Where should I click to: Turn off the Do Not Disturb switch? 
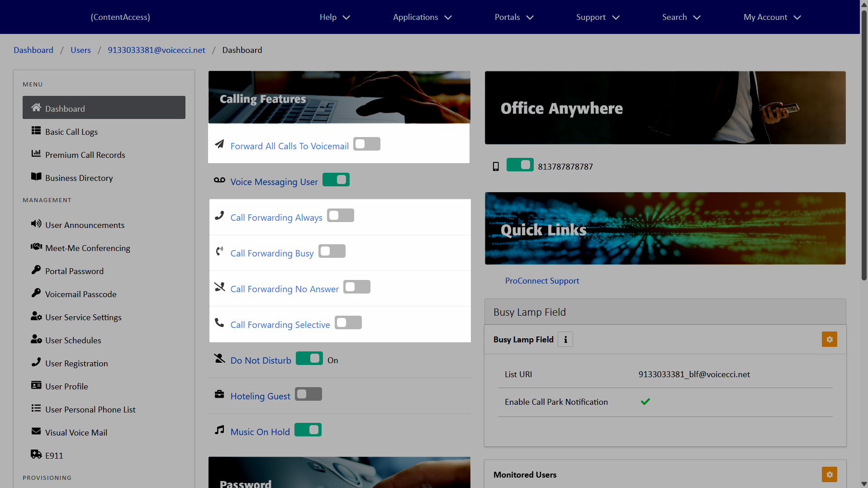coord(309,359)
